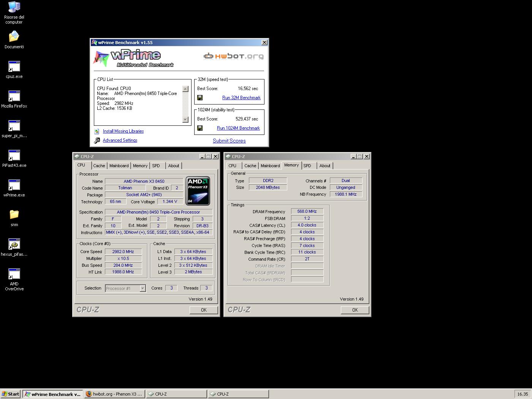Switch to Cache tab in right CPU-Z
This screenshot has height=399, width=532.
(250, 166)
